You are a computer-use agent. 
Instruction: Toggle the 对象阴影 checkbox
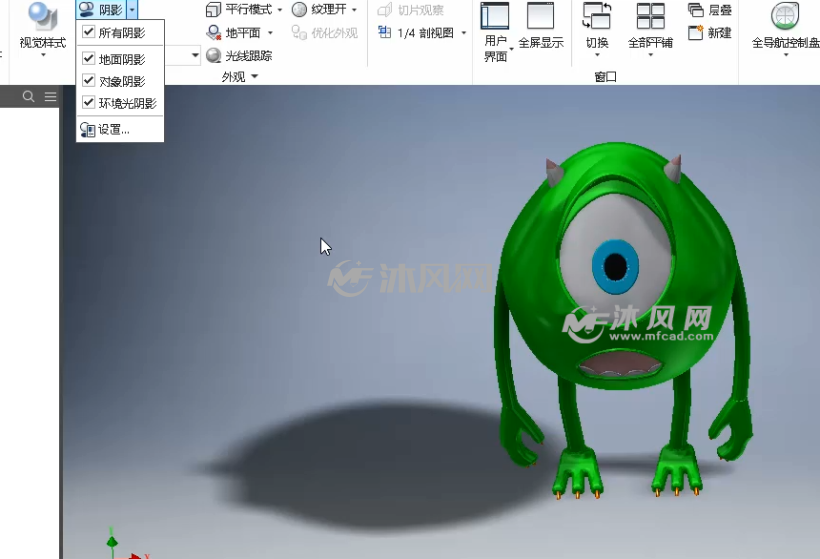(88, 81)
